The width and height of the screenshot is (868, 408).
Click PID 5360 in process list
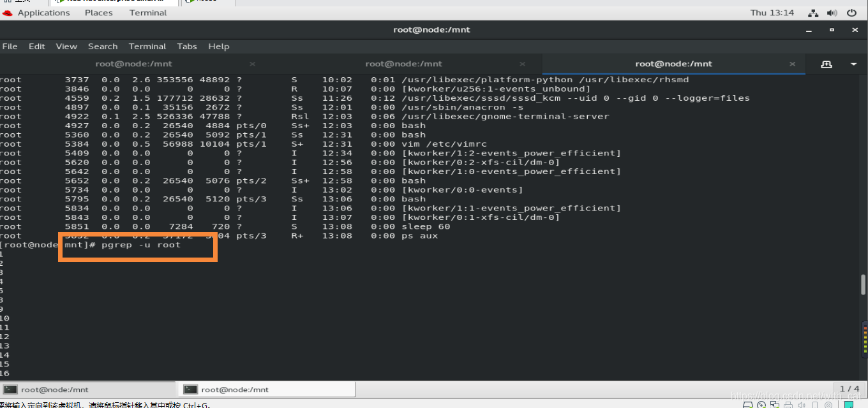pos(77,135)
